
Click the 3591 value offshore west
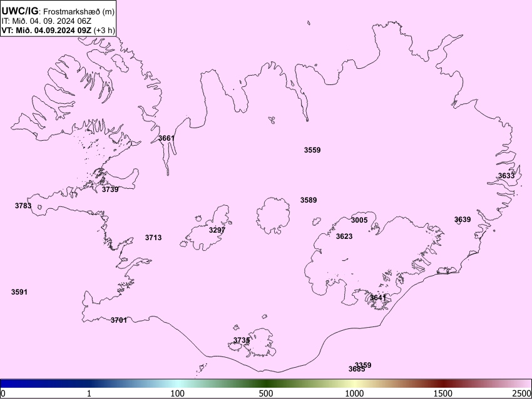(x=19, y=292)
